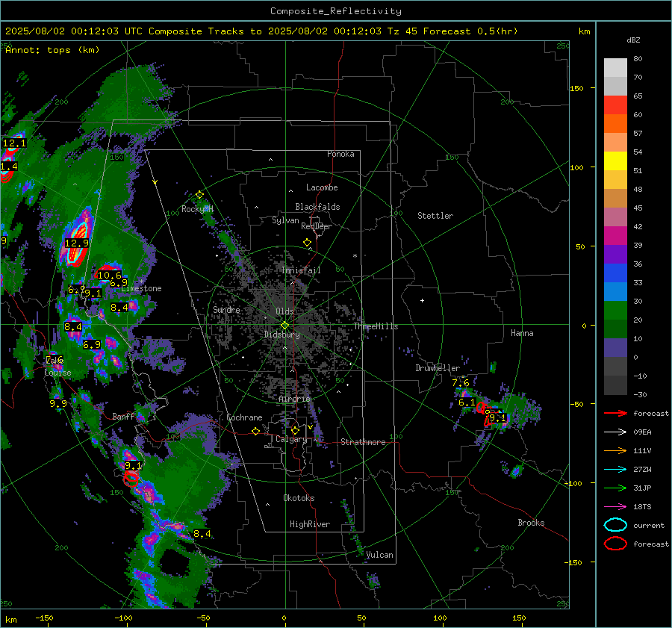Select the 10.6 storm top label
The height and width of the screenshot is (628, 672).
pos(109,276)
